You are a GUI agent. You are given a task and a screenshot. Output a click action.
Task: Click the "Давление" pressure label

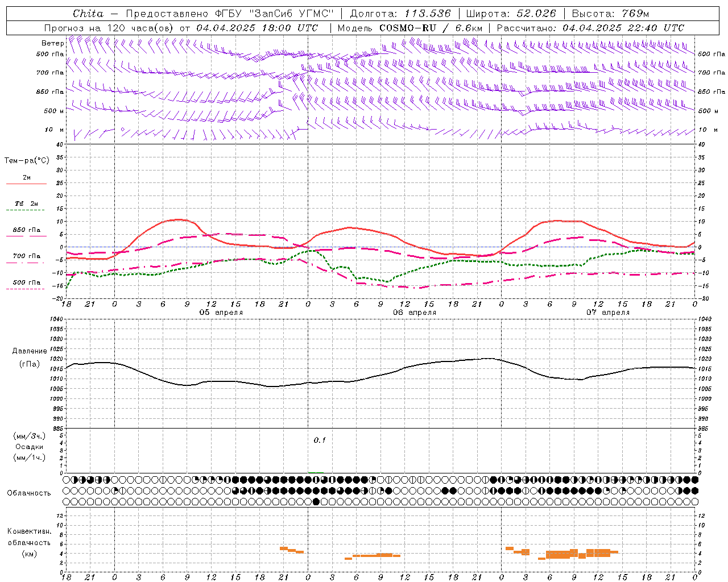pyautogui.click(x=30, y=351)
